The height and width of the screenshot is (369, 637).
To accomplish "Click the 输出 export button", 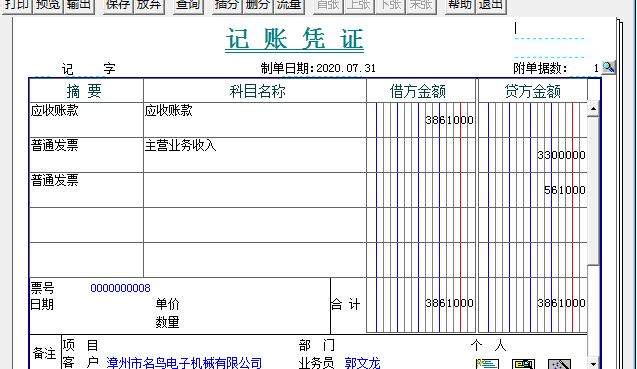I will [x=79, y=6].
